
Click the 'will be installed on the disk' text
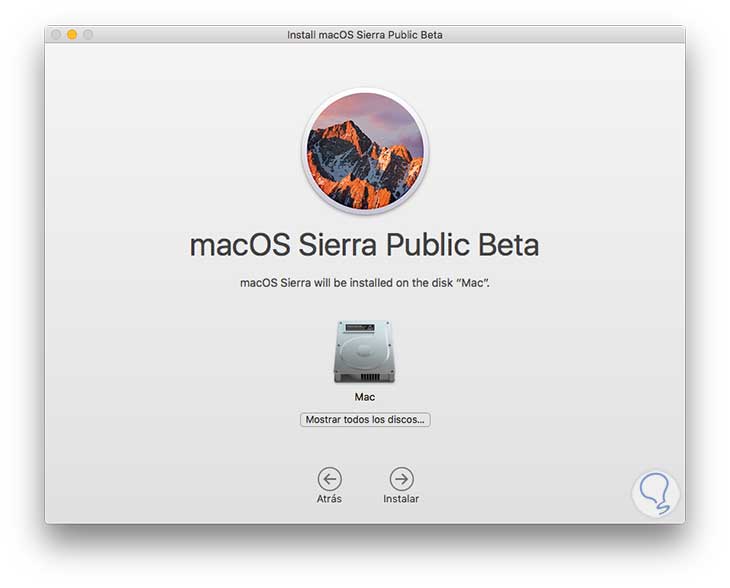[383, 283]
